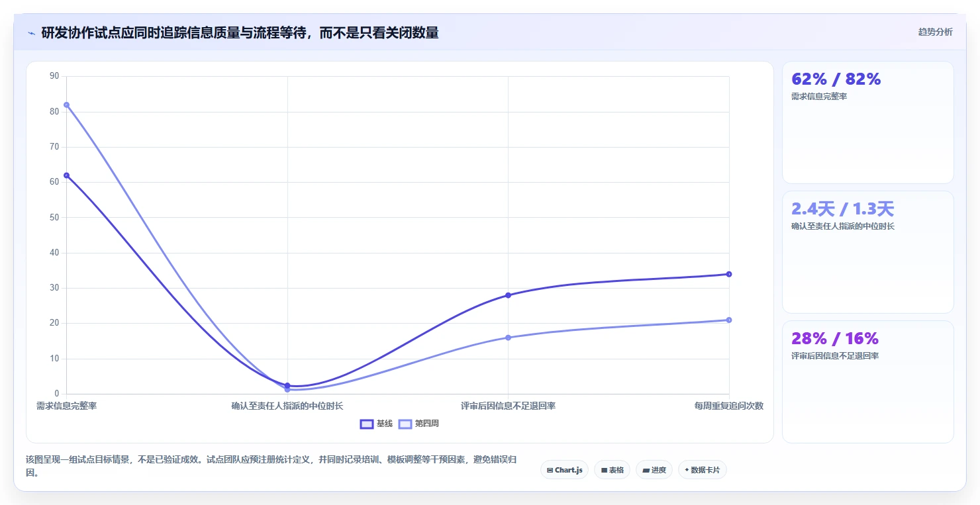Click 第四周 data point at 82
Screen dimensions: 980x505
click(x=66, y=105)
